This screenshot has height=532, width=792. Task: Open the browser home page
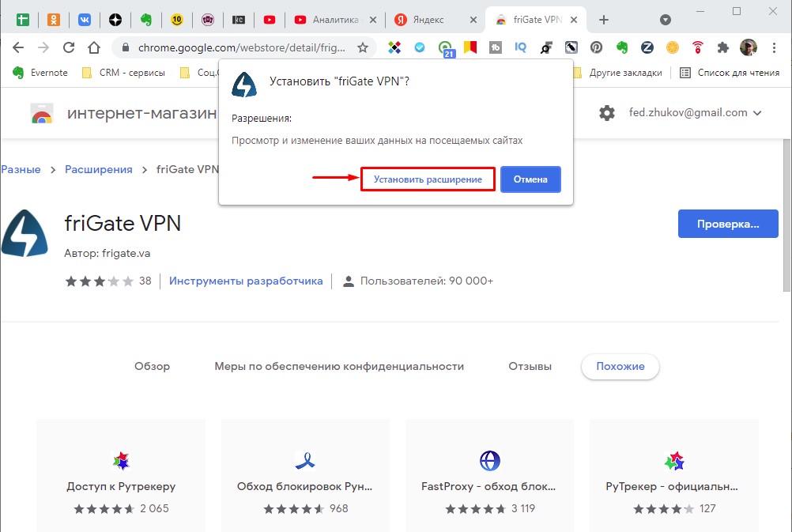click(x=94, y=47)
